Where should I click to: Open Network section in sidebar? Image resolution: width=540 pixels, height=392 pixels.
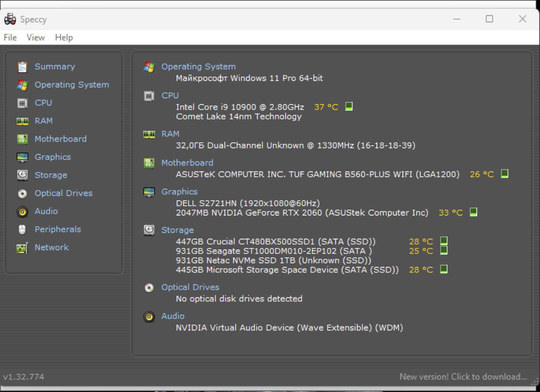click(x=52, y=247)
